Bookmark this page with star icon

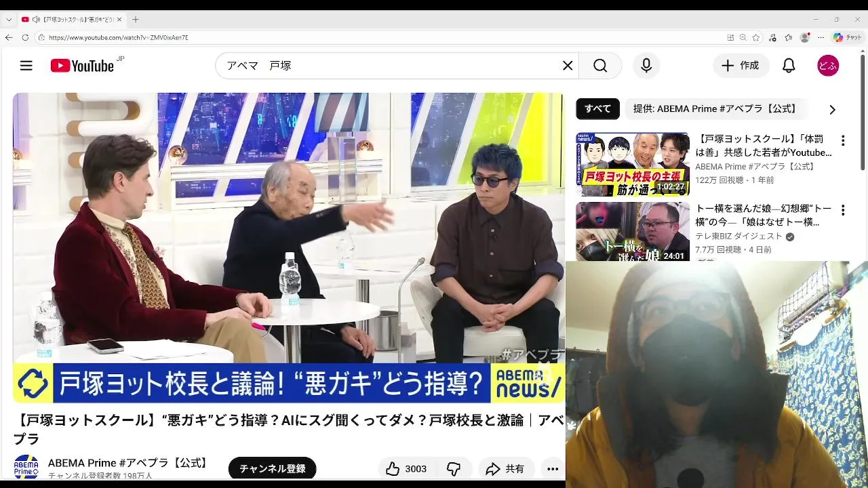(756, 37)
